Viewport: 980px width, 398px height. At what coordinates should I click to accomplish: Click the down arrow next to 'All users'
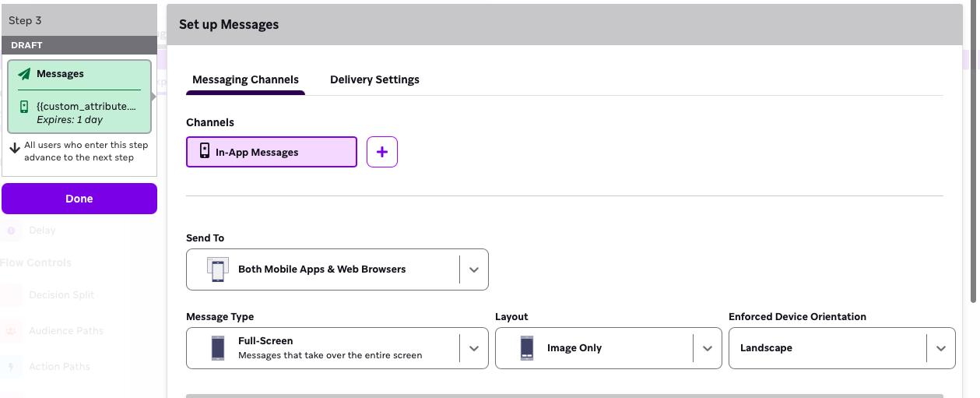point(15,148)
